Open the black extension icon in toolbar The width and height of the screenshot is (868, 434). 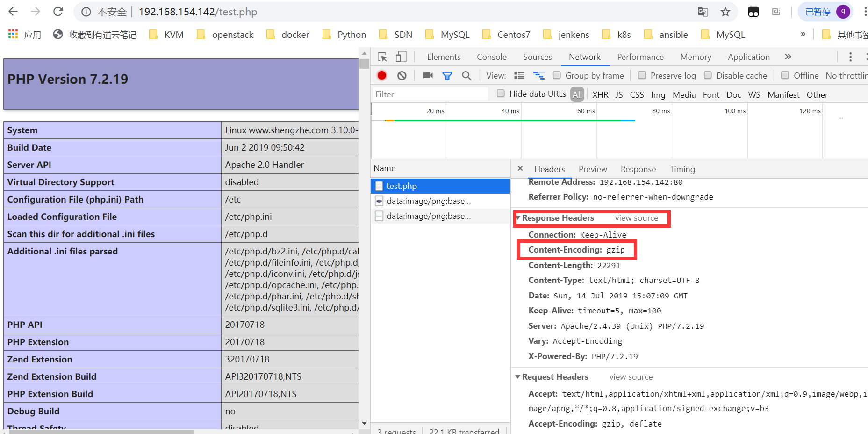(x=753, y=12)
